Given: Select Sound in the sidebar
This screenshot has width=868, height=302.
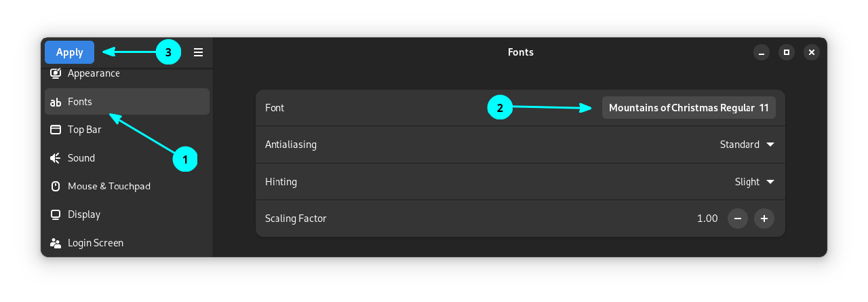Looking at the screenshot, I should pos(81,158).
